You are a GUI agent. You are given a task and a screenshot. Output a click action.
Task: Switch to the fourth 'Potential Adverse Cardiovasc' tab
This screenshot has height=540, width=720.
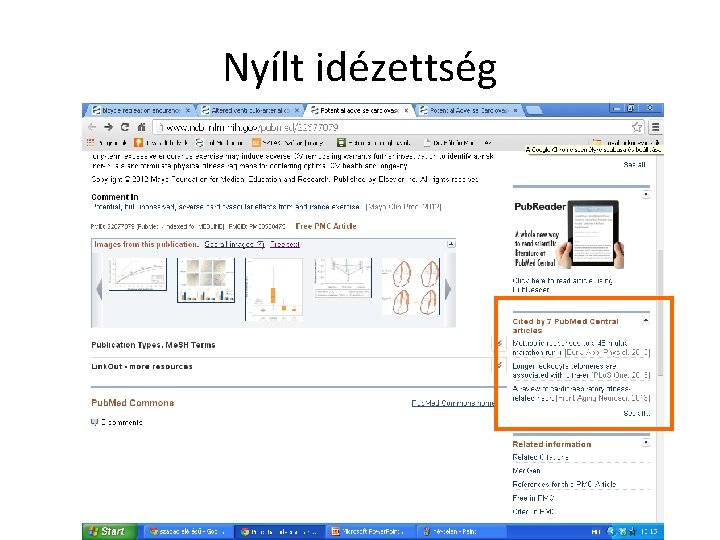pyautogui.click(x=469, y=111)
